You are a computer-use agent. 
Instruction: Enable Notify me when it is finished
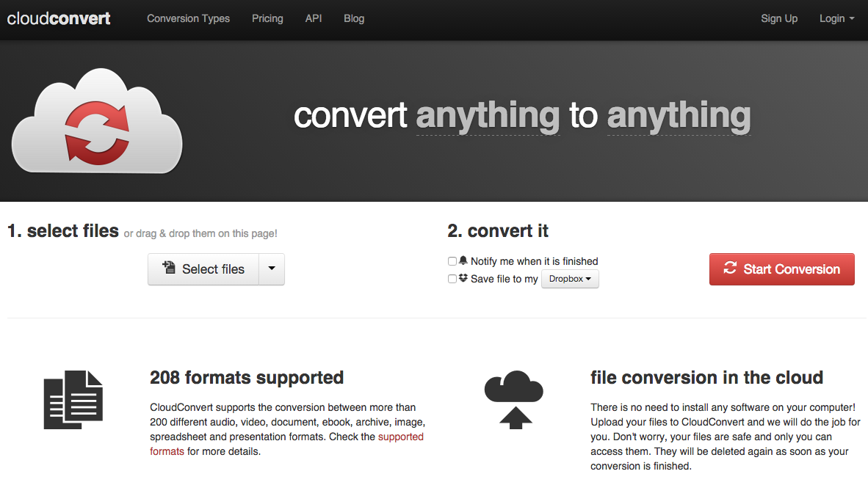(x=452, y=261)
